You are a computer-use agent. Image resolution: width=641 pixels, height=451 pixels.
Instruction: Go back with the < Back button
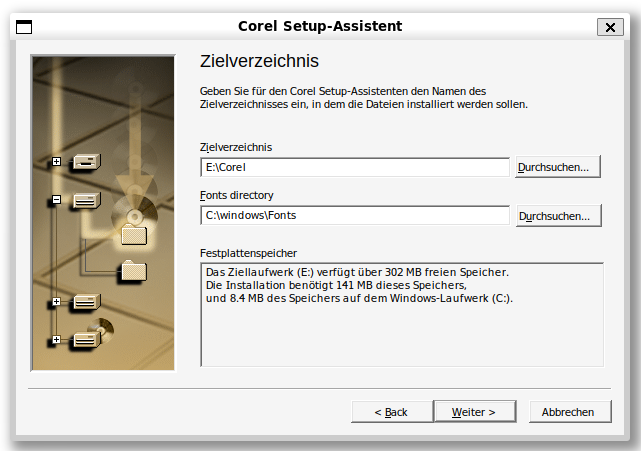coord(391,411)
